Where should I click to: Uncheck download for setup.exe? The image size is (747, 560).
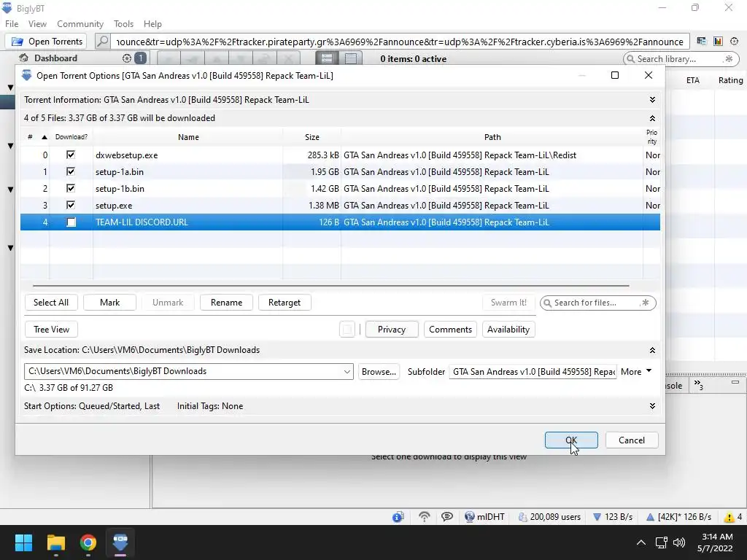point(71,205)
